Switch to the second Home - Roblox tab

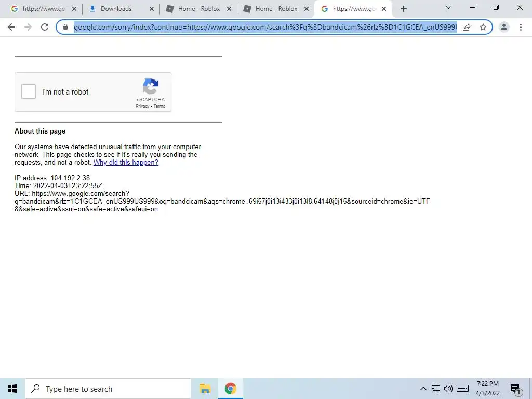coord(276,9)
